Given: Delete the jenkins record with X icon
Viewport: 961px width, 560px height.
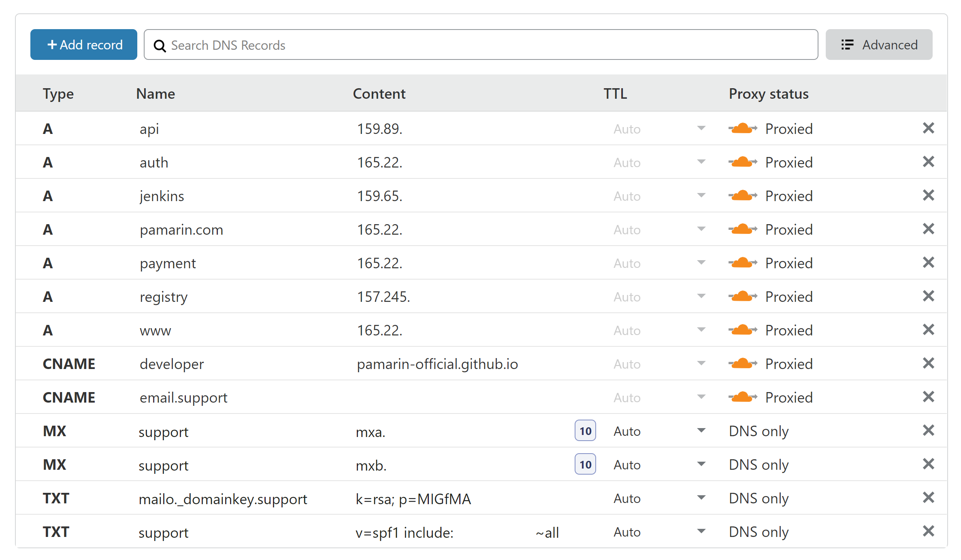Looking at the screenshot, I should pyautogui.click(x=928, y=195).
